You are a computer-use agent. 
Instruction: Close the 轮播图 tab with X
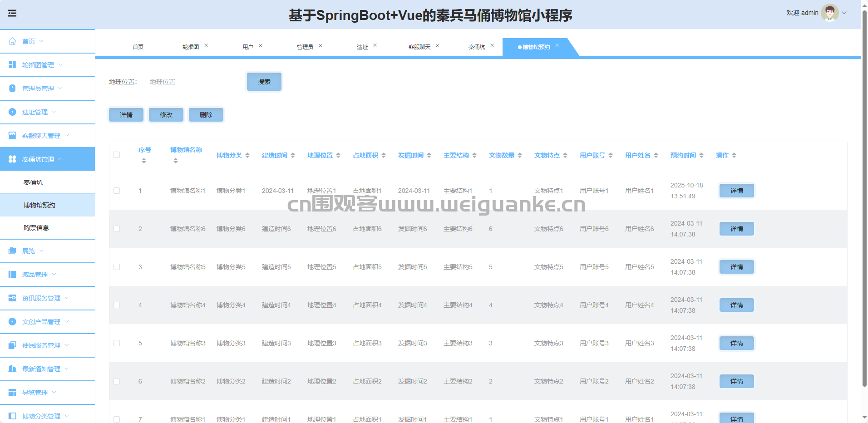[x=206, y=45]
